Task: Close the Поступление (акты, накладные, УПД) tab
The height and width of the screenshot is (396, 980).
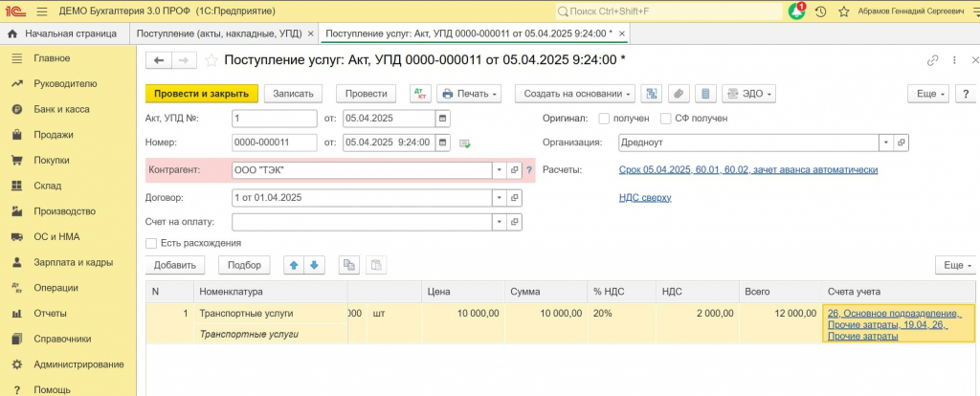Action: (311, 33)
